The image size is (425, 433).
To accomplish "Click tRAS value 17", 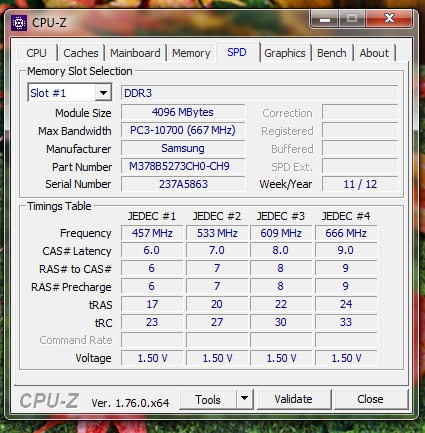I will [x=152, y=304].
